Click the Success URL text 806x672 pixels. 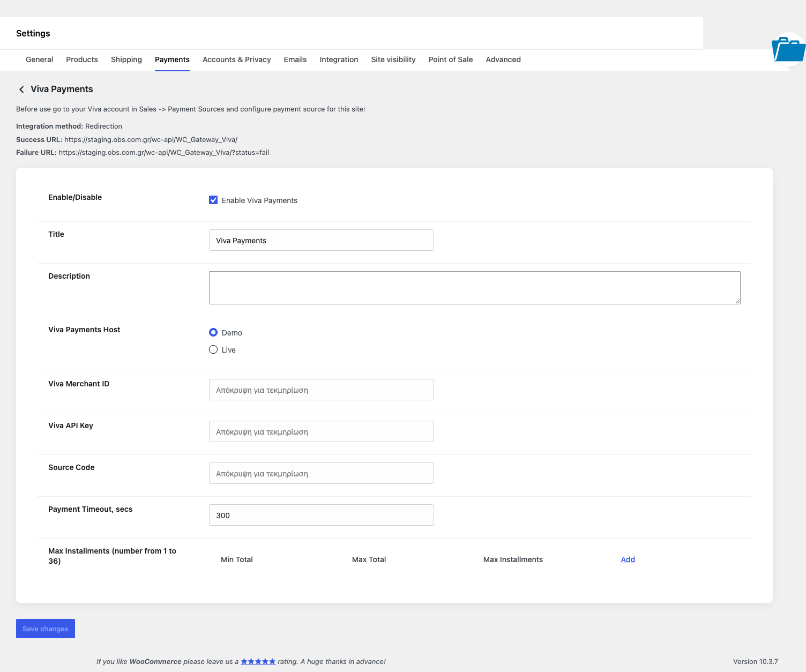pos(126,139)
